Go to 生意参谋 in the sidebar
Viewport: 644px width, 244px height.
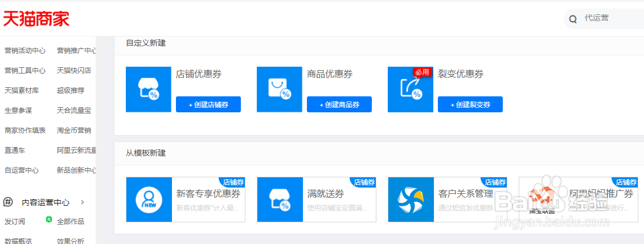point(18,110)
